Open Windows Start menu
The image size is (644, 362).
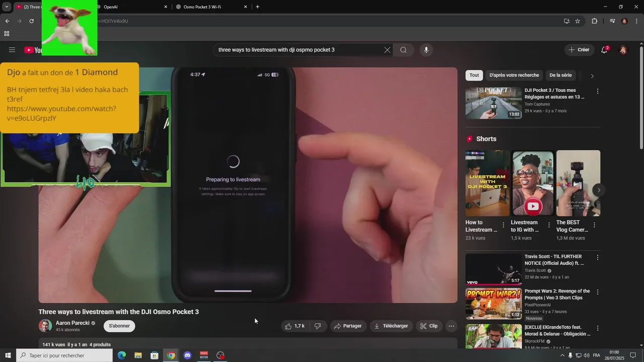[x=8, y=355]
